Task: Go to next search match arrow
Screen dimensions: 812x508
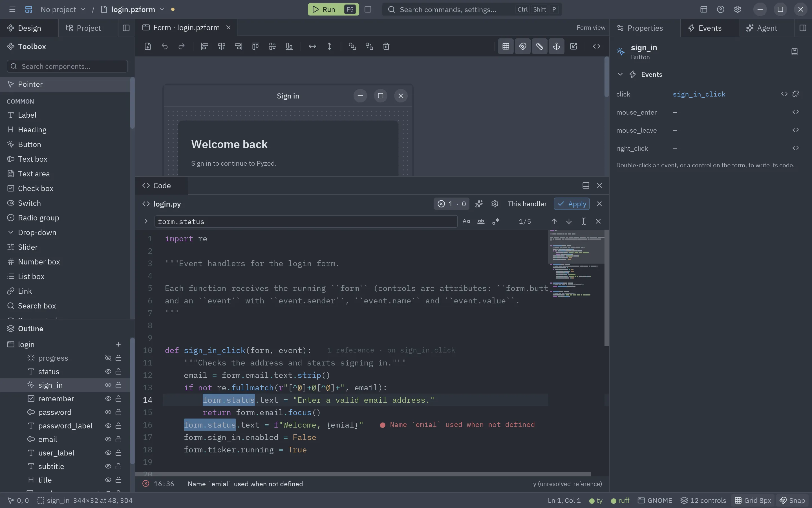Action: [x=569, y=222]
